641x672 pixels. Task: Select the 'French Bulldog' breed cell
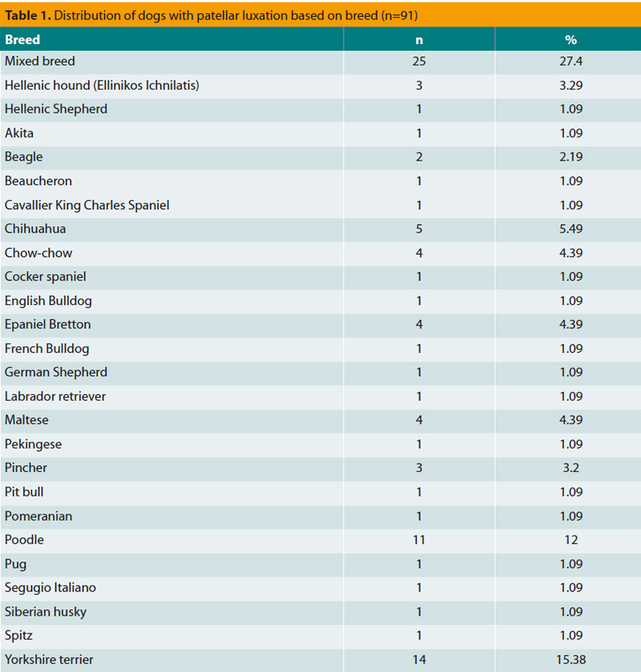click(47, 349)
